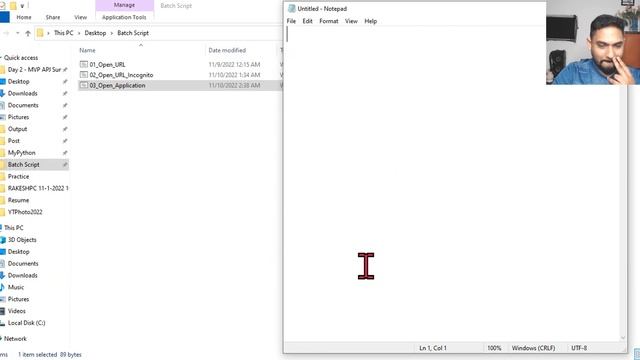Click UTF-8 encoding status entry
Image resolution: width=640 pixels, height=360 pixels.
(x=579, y=348)
